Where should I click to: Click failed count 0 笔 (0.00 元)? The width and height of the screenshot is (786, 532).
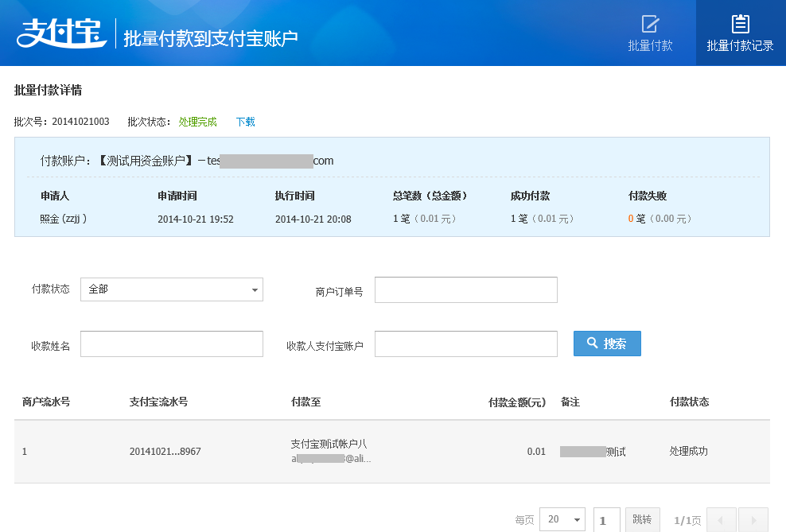[x=660, y=219]
